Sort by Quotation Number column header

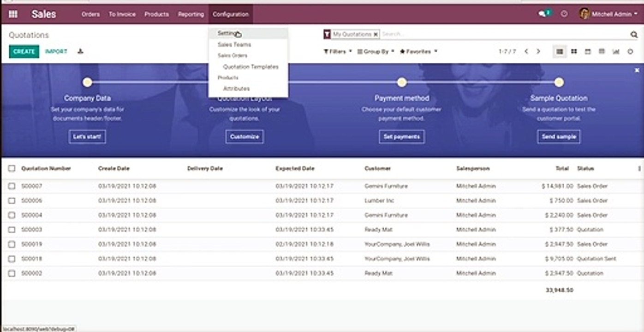(46, 169)
